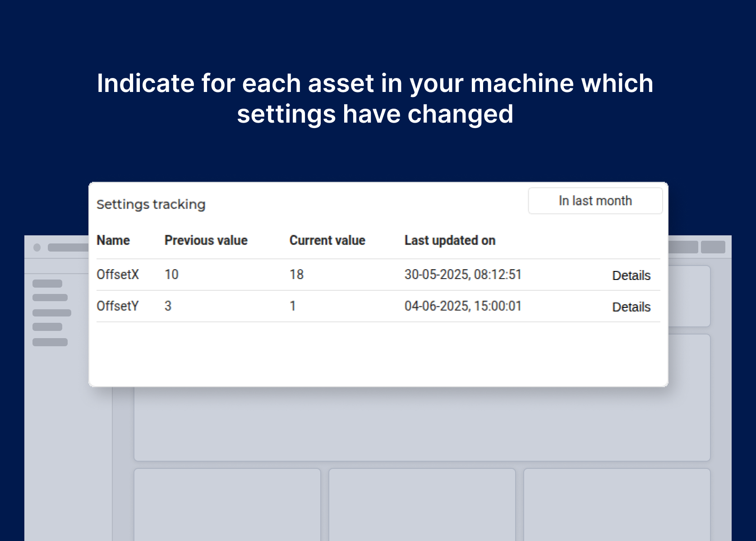
Task: Select the OffsetY row name
Action: pyautogui.click(x=118, y=306)
